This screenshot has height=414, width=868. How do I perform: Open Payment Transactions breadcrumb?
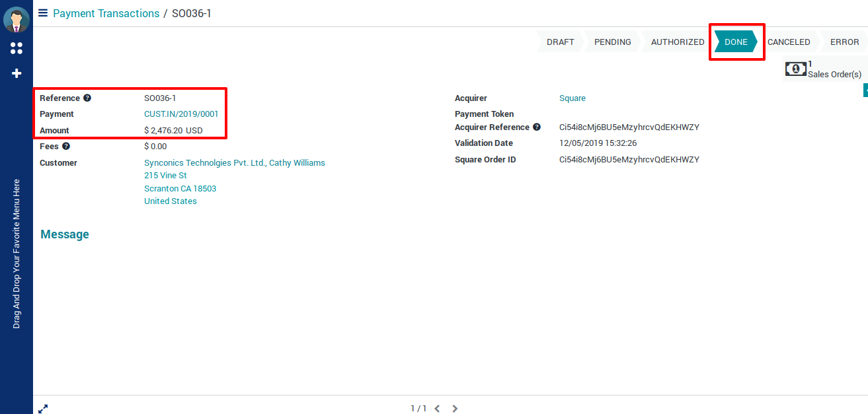(x=106, y=13)
